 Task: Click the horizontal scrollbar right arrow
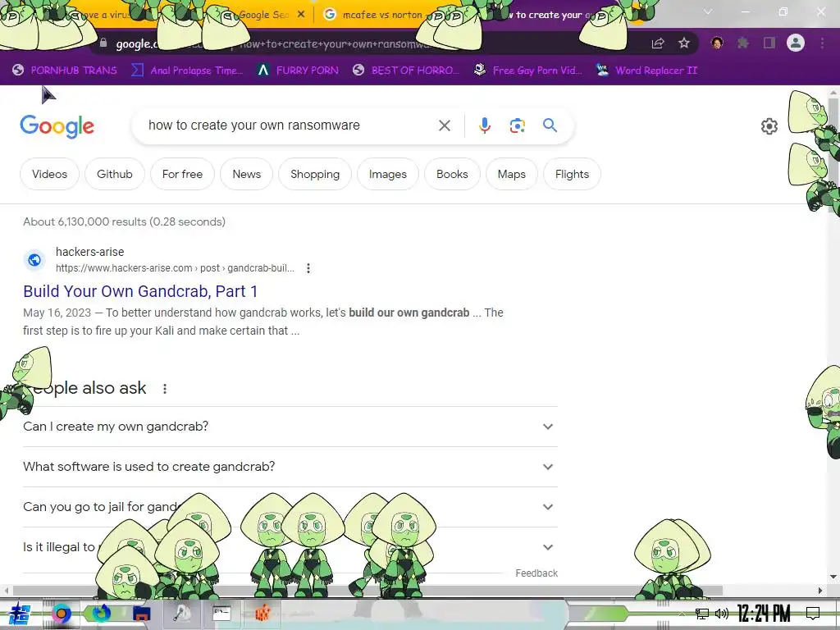tap(820, 591)
